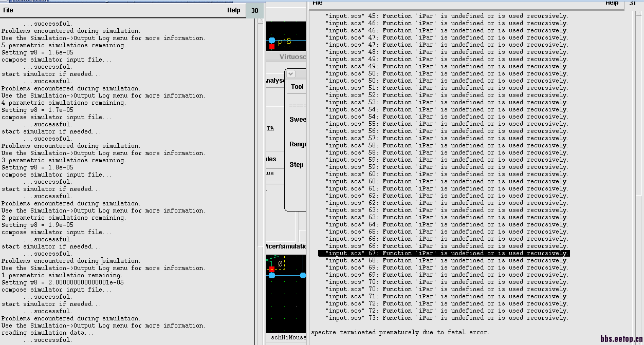644x345 pixels.
Task: Click line "Setting w8 = 1.9e-05"
Action: coord(38,225)
